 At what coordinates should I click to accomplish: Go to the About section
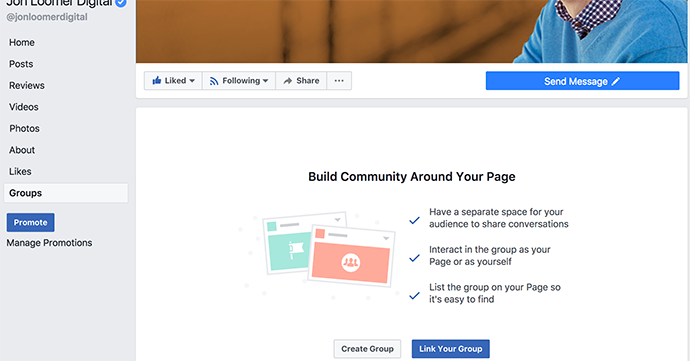click(x=22, y=150)
